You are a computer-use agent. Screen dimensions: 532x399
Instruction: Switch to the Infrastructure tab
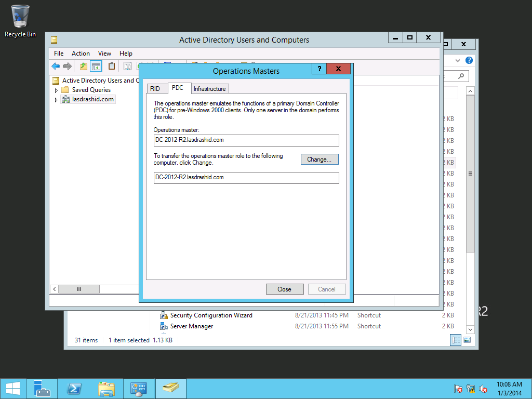(x=210, y=88)
